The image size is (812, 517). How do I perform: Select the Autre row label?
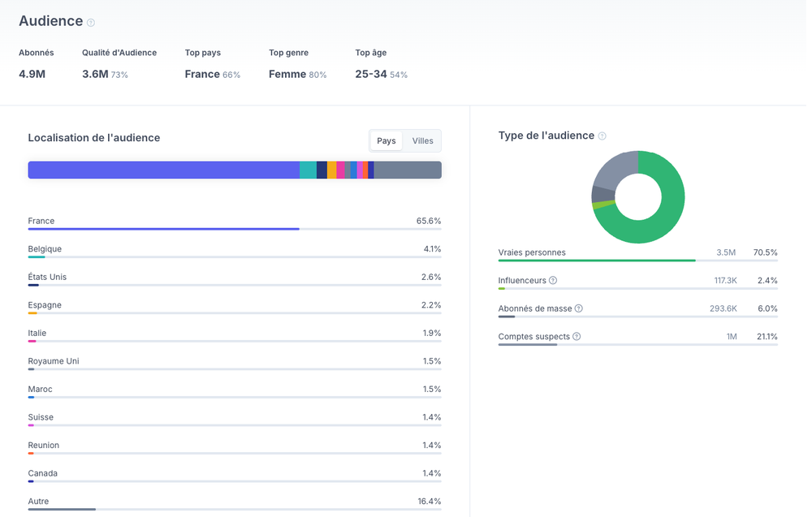coord(38,501)
